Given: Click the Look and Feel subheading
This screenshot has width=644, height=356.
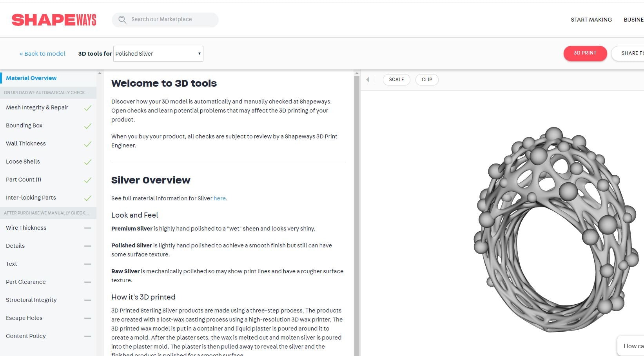Looking at the screenshot, I should click(135, 215).
